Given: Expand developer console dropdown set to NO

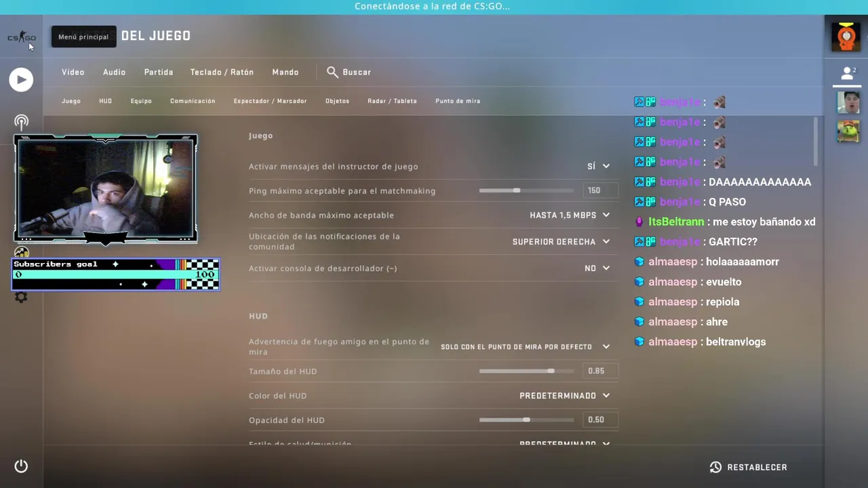Looking at the screenshot, I should (597, 268).
